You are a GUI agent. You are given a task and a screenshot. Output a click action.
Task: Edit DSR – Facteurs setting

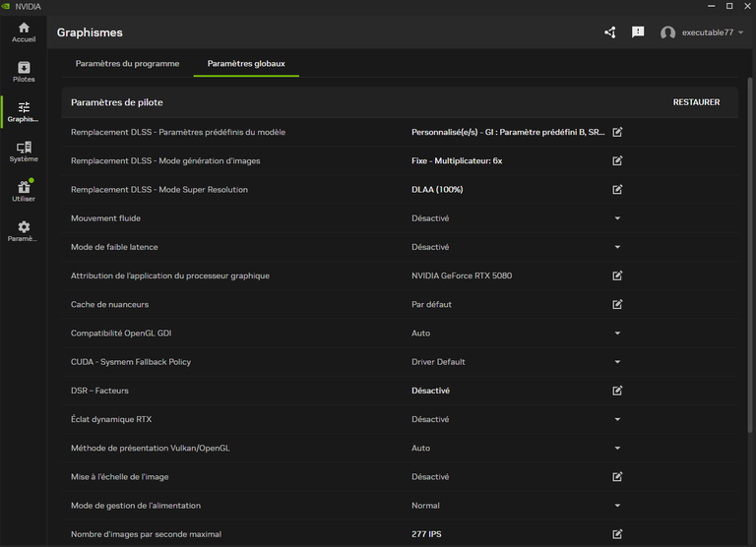tap(617, 391)
